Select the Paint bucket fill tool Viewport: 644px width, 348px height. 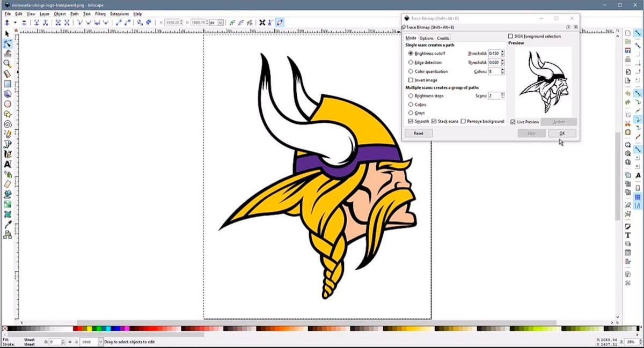pos(8,194)
